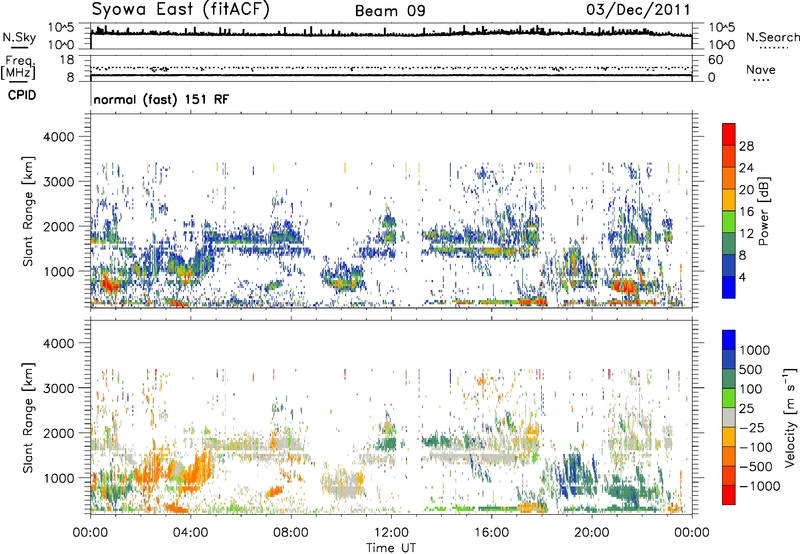The width and height of the screenshot is (800, 554).
Task: Click the 'N.Sky' legend label
Action: 19,37
